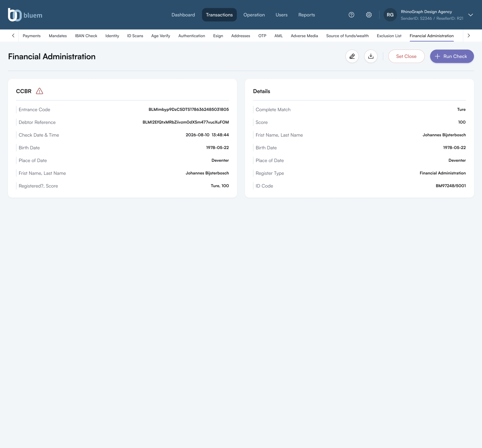The width and height of the screenshot is (482, 448).
Task: Open the Identity tab
Action: (x=112, y=36)
